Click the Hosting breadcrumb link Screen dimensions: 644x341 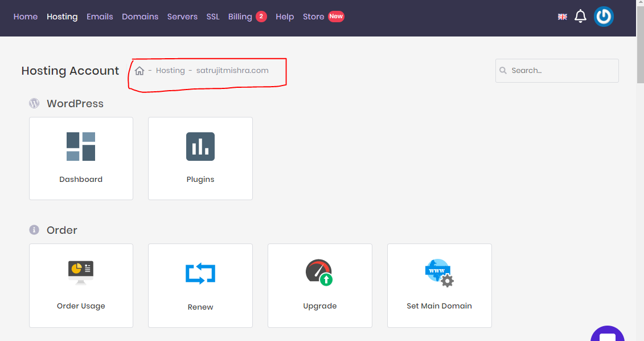[170, 70]
